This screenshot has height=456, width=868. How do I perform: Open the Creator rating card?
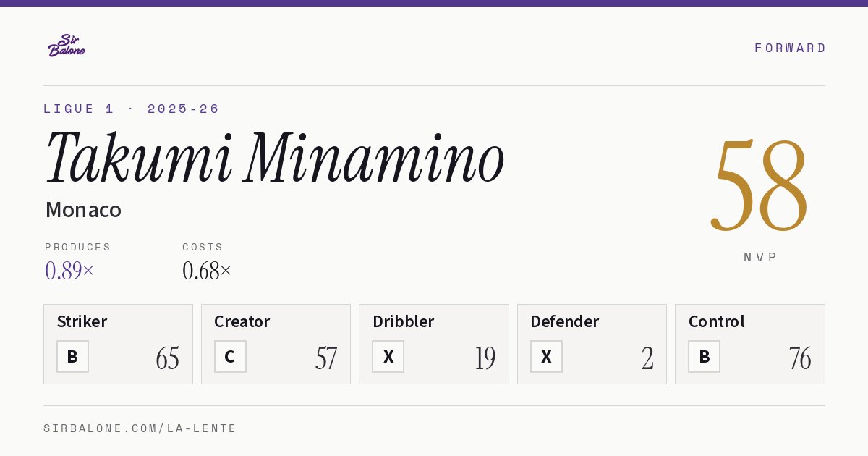(x=276, y=344)
